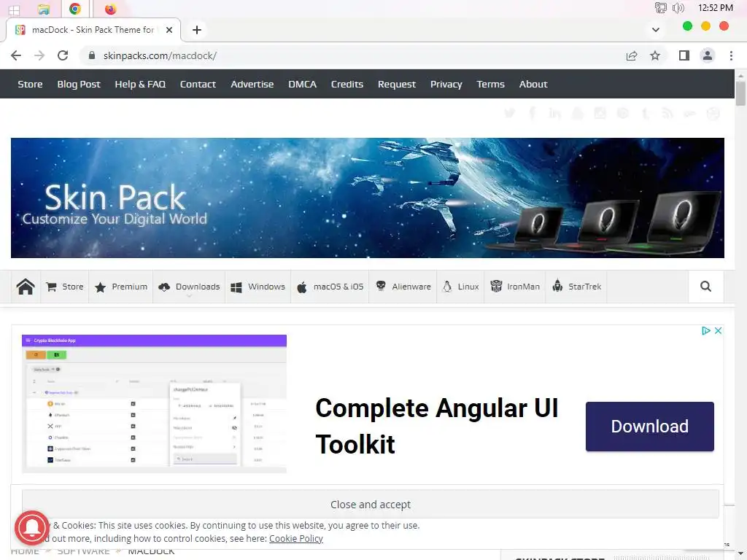This screenshot has height=560, width=747.
Task: Go to the Contact page
Action: coord(198,85)
